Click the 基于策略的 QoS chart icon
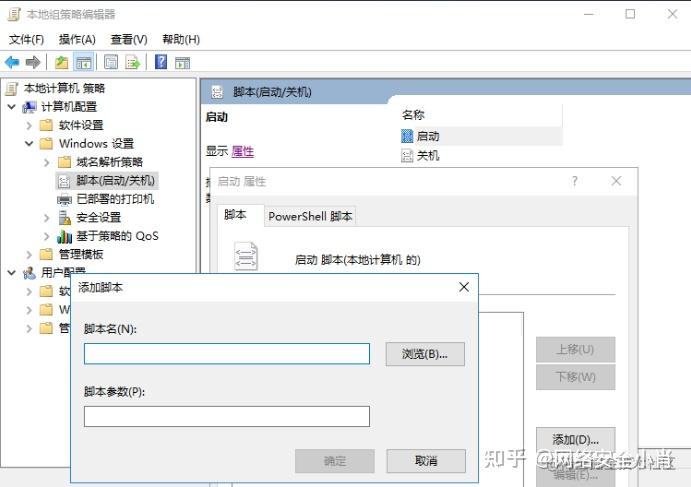 64,237
